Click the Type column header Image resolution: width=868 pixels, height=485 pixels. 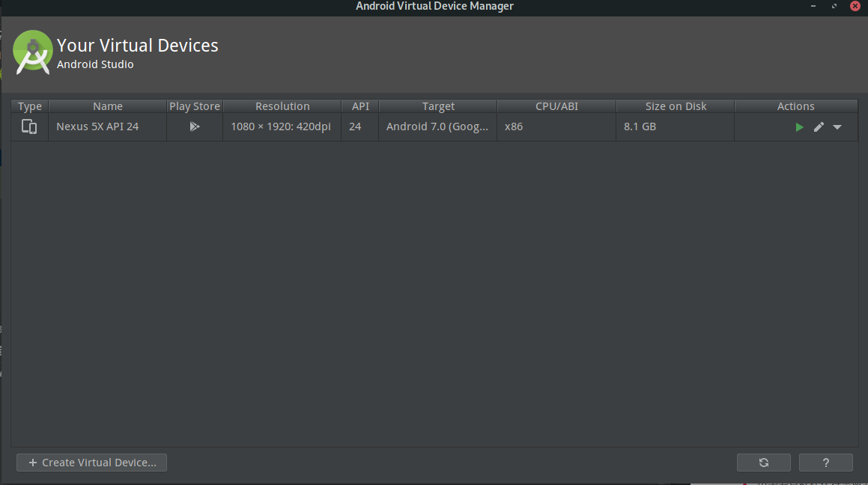[30, 106]
